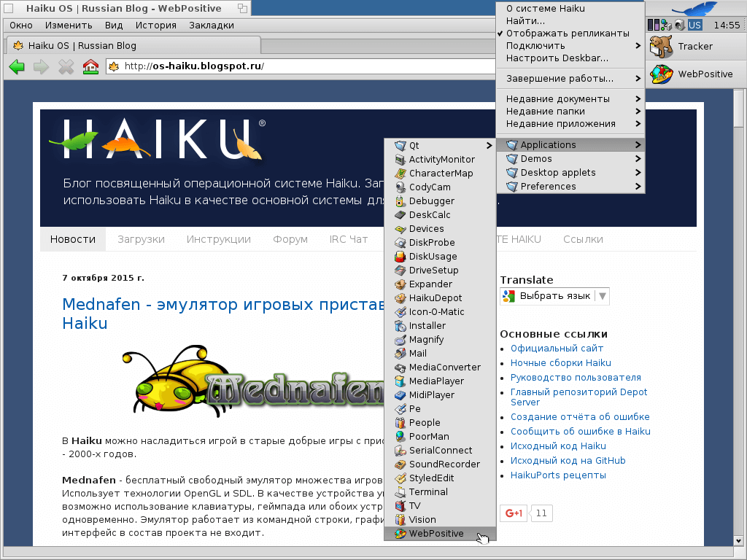The width and height of the screenshot is (747, 560).
Task: Open Terminal application
Action: (x=440, y=492)
